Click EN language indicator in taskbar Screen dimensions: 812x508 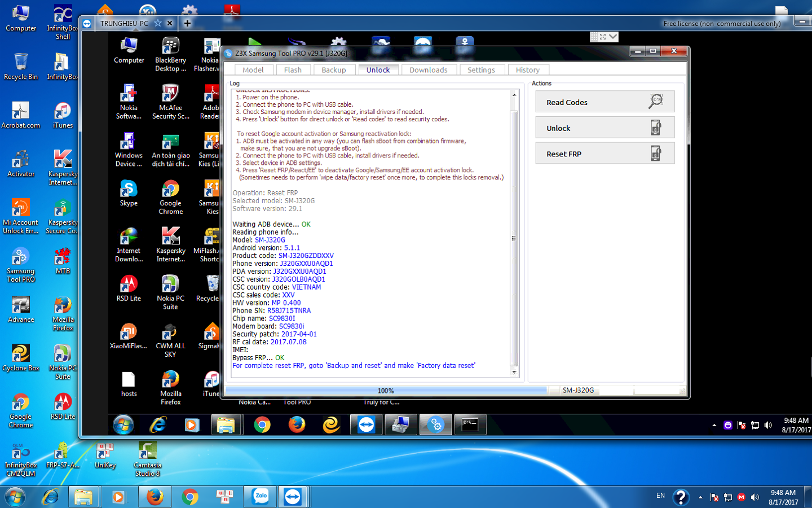tap(660, 496)
